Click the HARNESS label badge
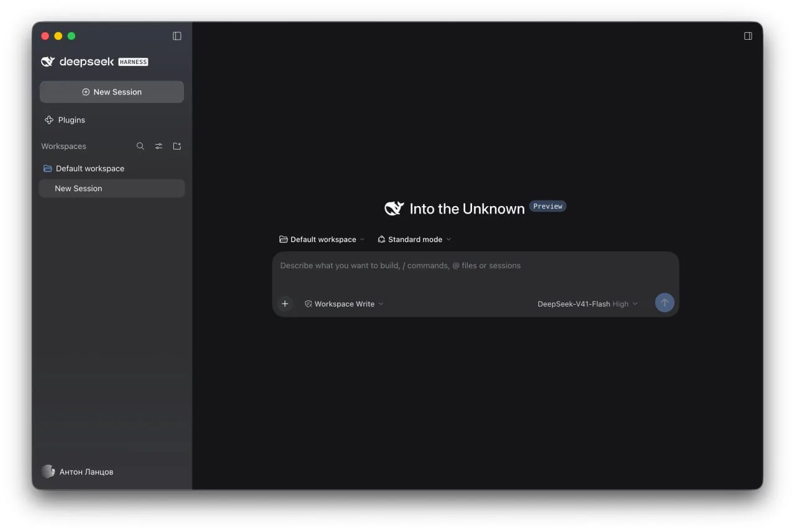 pyautogui.click(x=133, y=62)
